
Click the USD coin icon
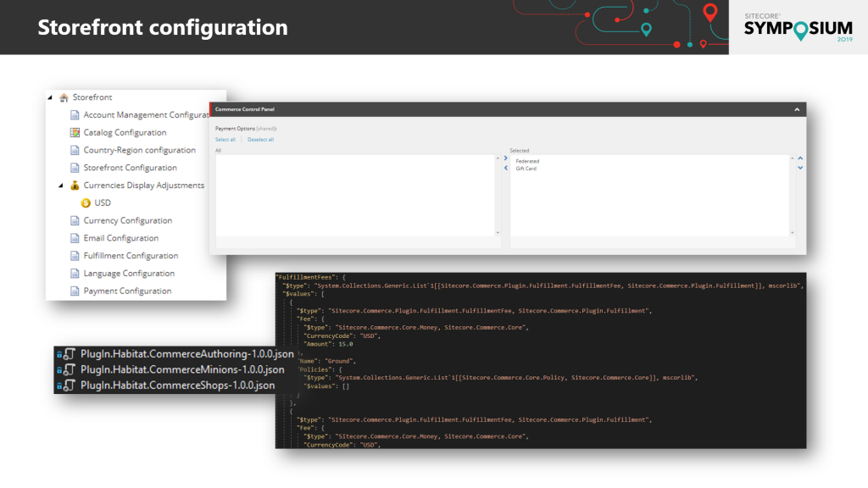click(86, 203)
